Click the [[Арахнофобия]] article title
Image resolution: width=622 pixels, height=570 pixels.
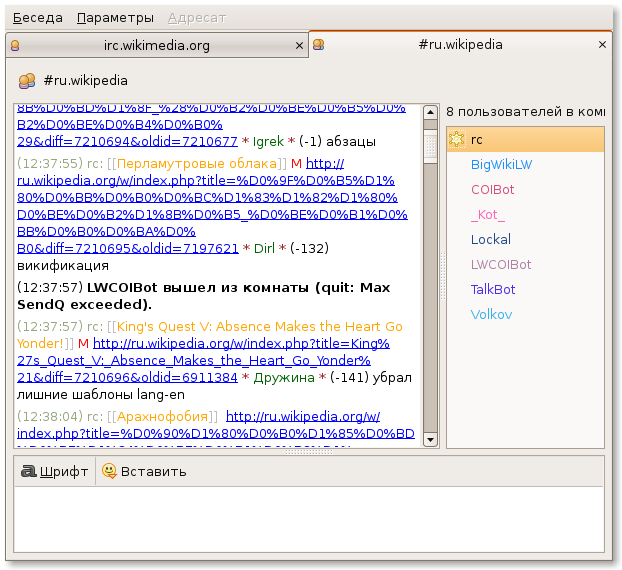coord(162,416)
